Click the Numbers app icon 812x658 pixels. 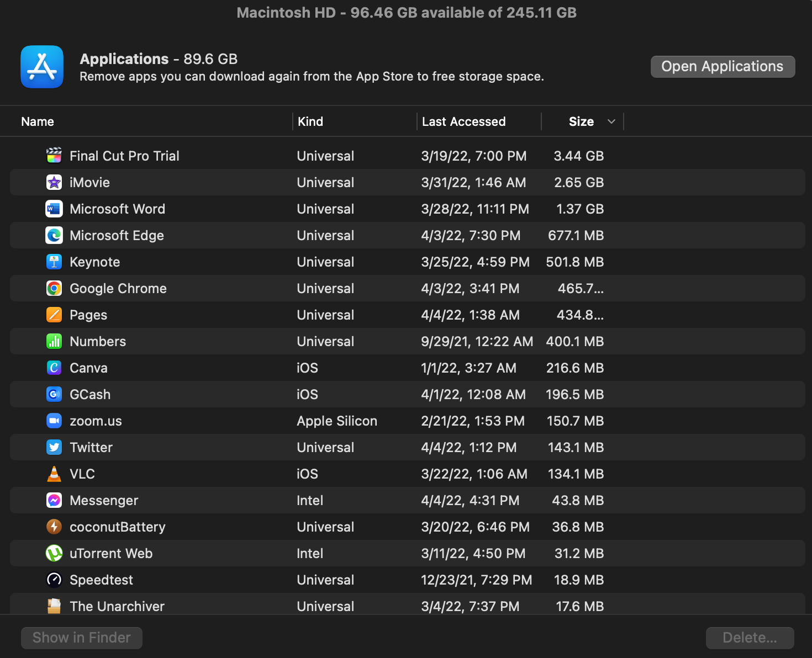click(x=54, y=341)
